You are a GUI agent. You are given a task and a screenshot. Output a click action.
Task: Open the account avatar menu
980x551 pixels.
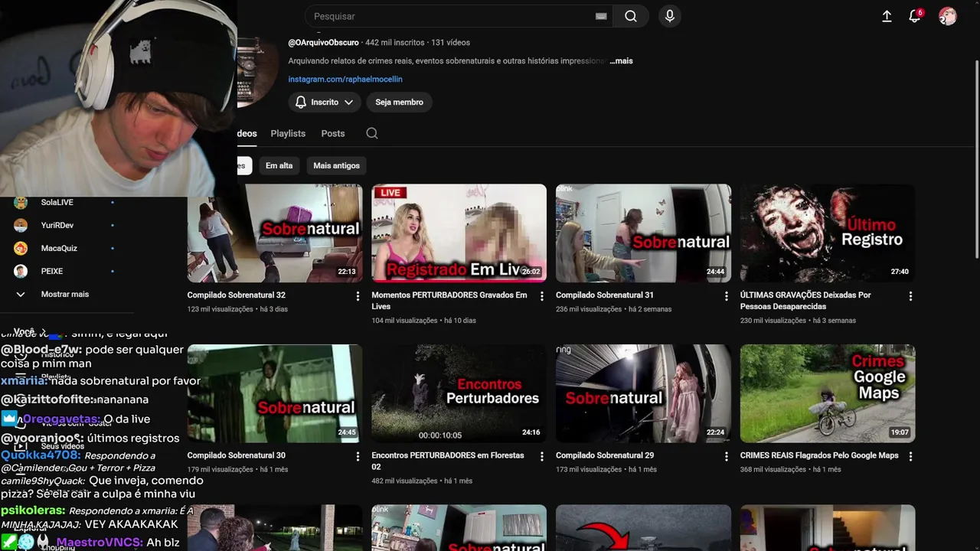tap(948, 16)
